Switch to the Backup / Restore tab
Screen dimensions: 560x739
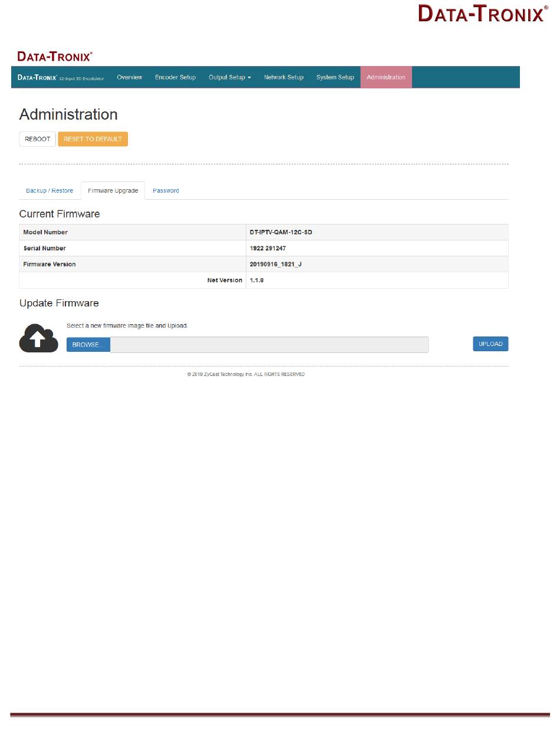click(x=50, y=190)
